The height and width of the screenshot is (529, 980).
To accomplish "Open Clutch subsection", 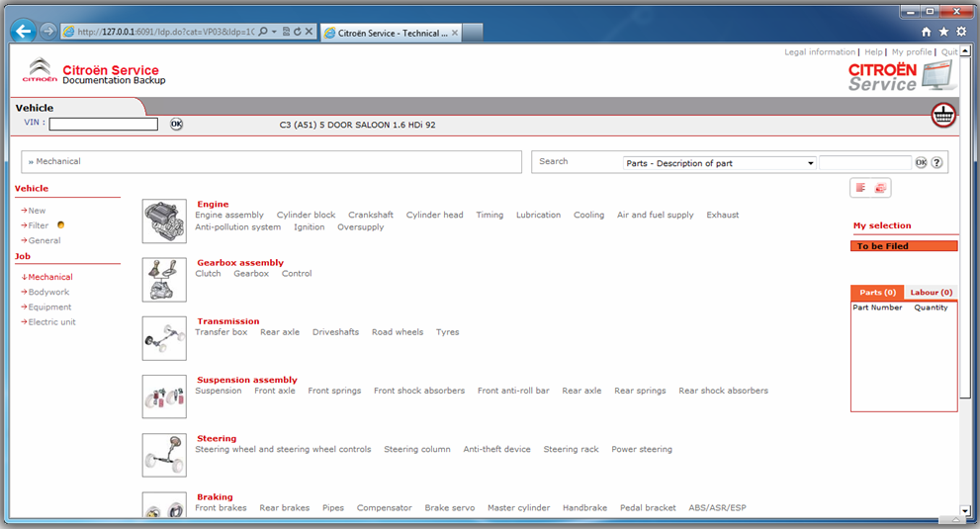I will coord(208,273).
